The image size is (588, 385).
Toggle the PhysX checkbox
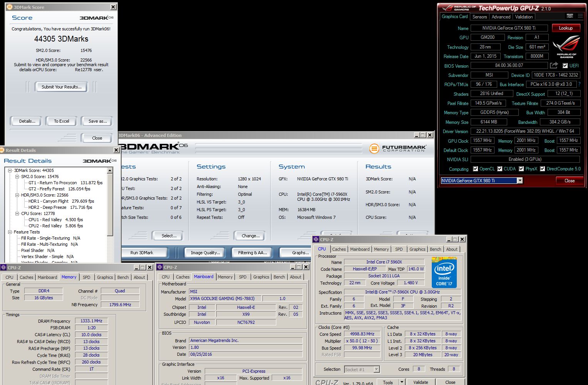click(521, 169)
